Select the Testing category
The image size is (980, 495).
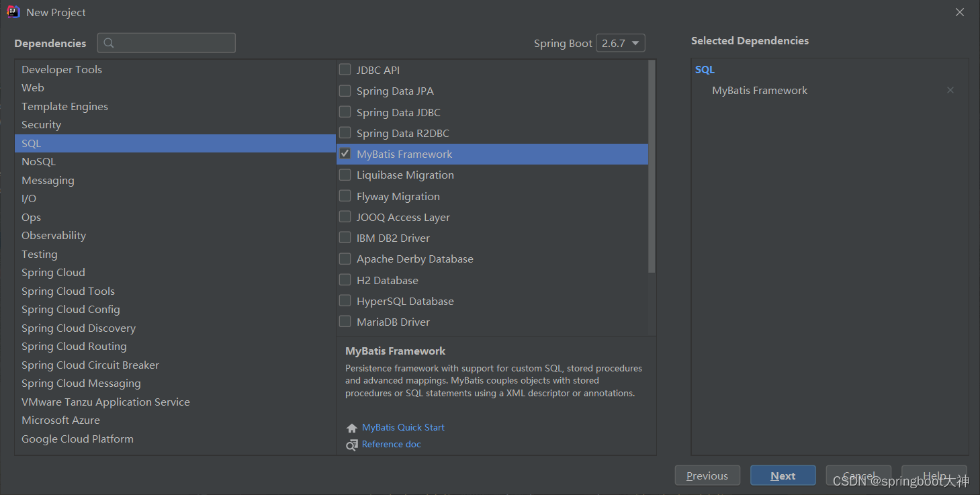point(175,254)
